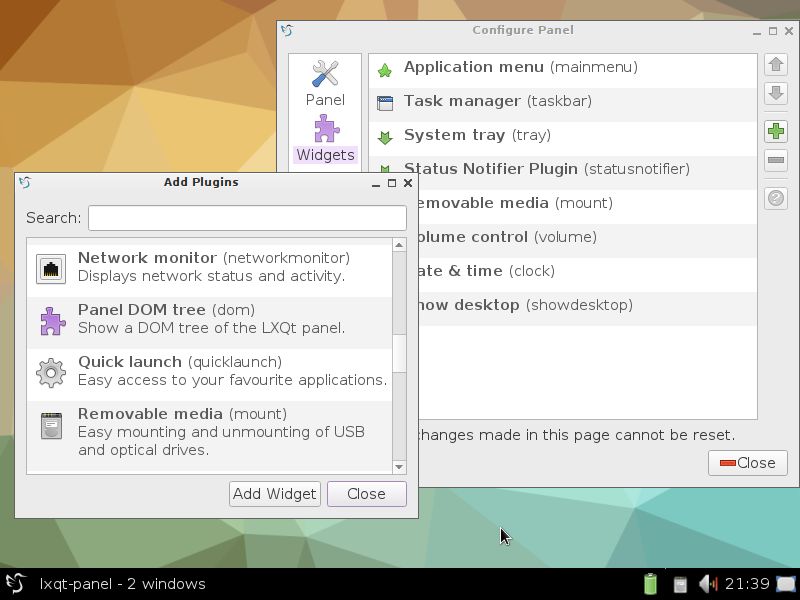Click show desktop icon on taskbar

pyautogui.click(x=786, y=584)
